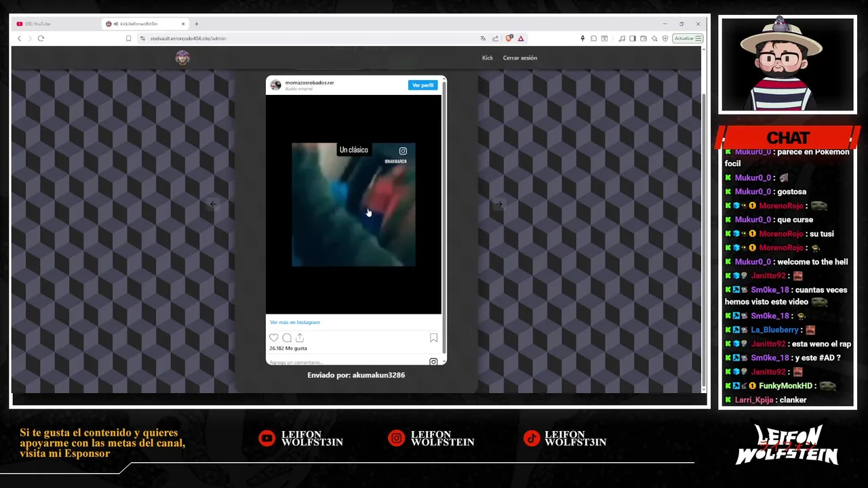Viewport: 868px width, 488px height.
Task: Click the Enviado por: akumakun3286 text
Action: pyautogui.click(x=356, y=375)
